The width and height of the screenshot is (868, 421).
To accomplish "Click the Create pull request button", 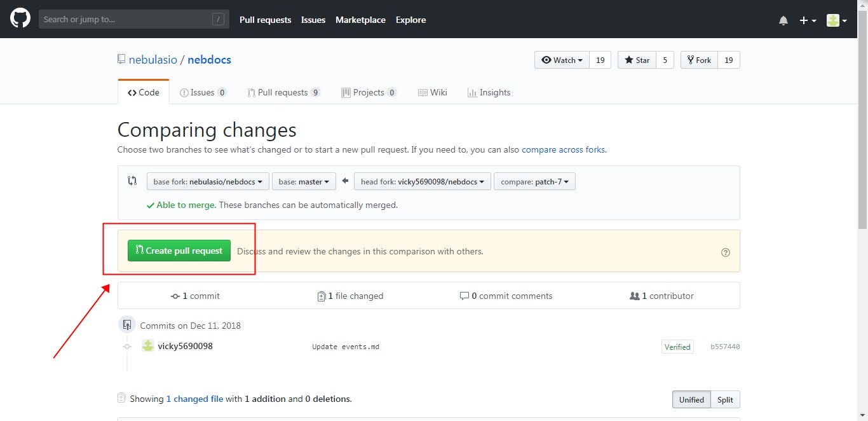I will (x=179, y=251).
